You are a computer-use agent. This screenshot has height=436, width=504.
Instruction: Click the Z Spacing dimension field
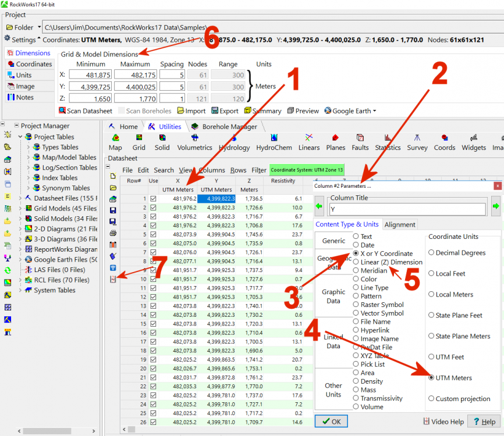tap(172, 99)
